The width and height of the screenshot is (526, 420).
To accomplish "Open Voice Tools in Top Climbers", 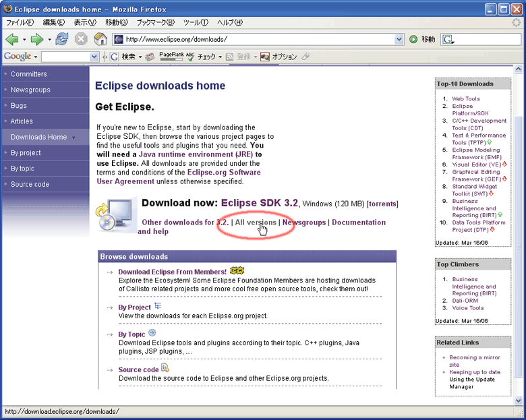I will [467, 308].
